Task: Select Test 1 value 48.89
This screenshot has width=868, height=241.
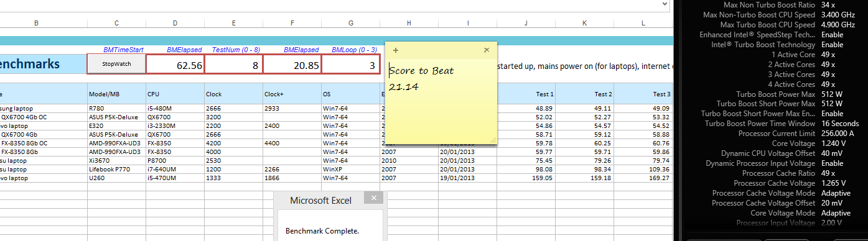Action: (526, 108)
